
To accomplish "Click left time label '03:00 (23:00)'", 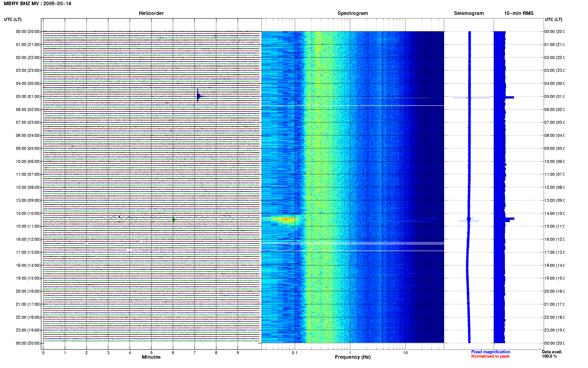I will point(28,70).
